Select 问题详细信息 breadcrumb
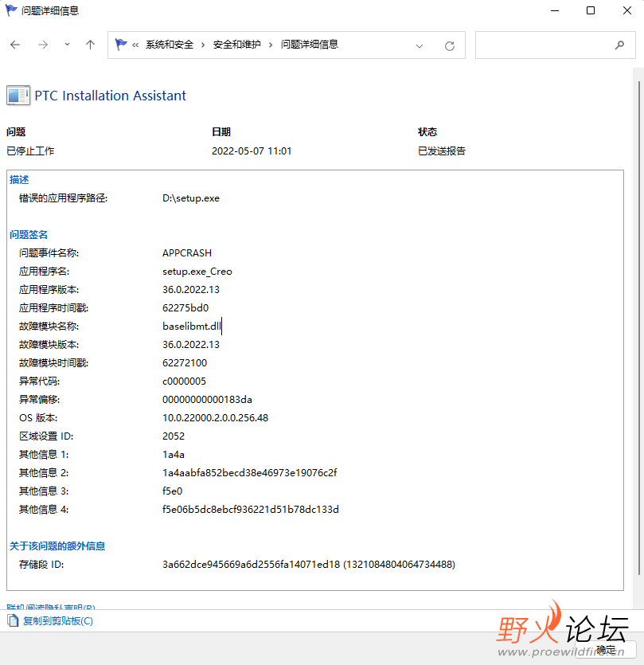Viewport: 644px width, 665px height. (310, 45)
